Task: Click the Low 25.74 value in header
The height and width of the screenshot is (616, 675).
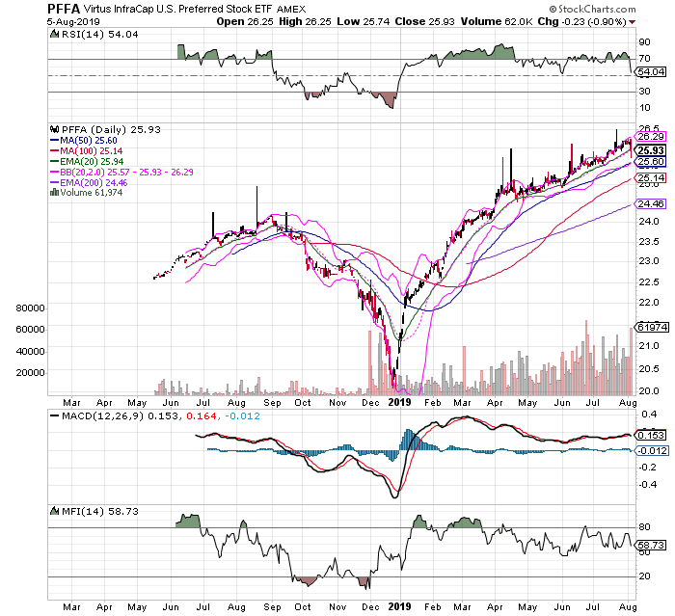Action: [x=363, y=21]
